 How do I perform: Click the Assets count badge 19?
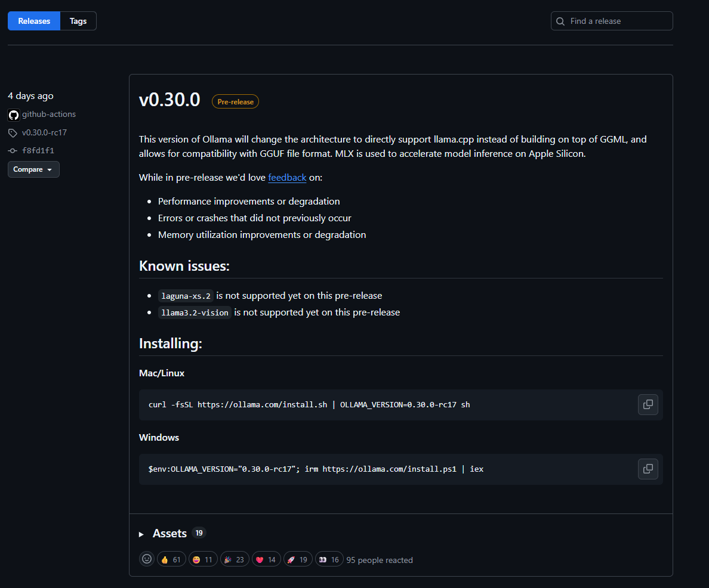point(199,533)
